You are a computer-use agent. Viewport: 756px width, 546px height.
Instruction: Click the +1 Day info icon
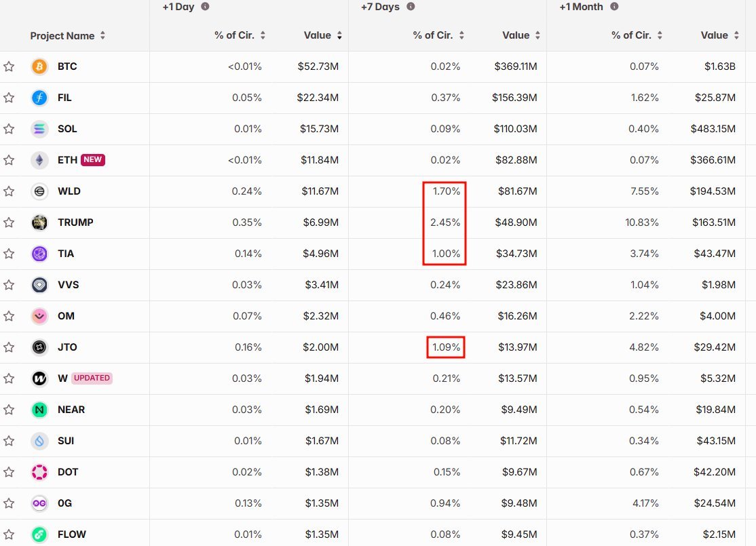[205, 7]
